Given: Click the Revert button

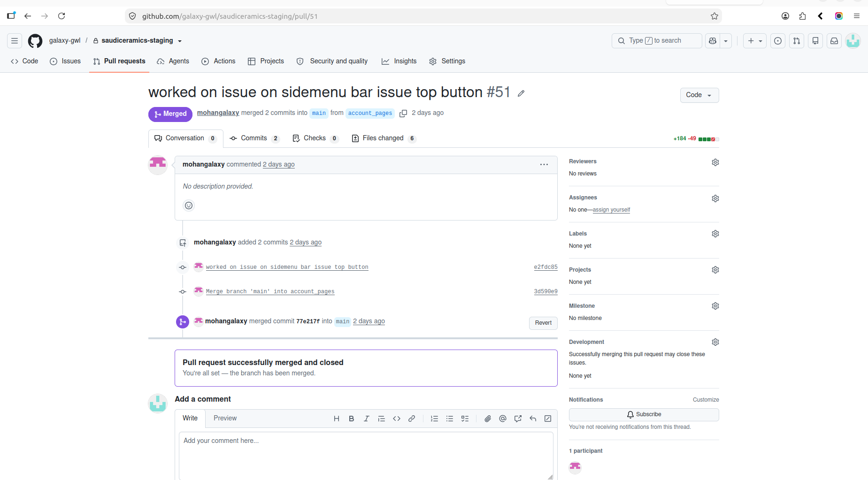Looking at the screenshot, I should (x=543, y=323).
